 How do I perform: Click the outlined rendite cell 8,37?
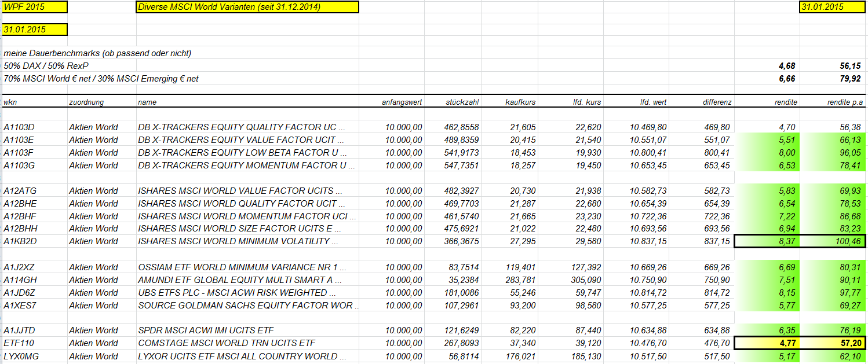(x=767, y=241)
